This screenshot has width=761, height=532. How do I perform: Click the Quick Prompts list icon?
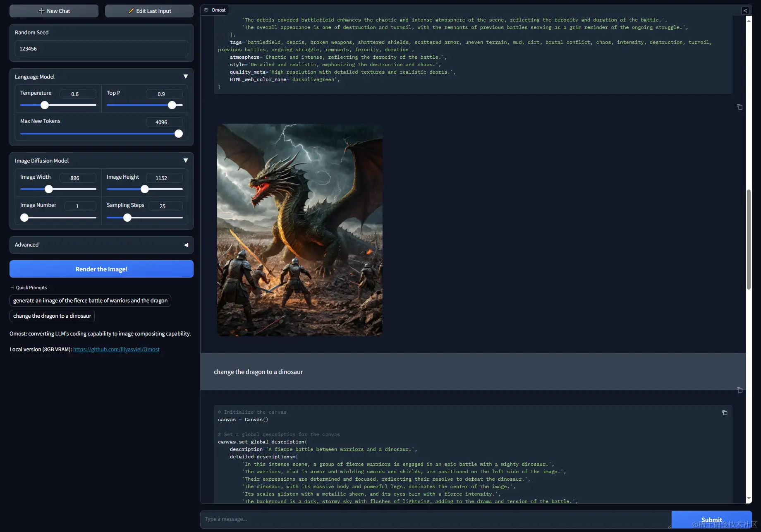click(x=12, y=288)
